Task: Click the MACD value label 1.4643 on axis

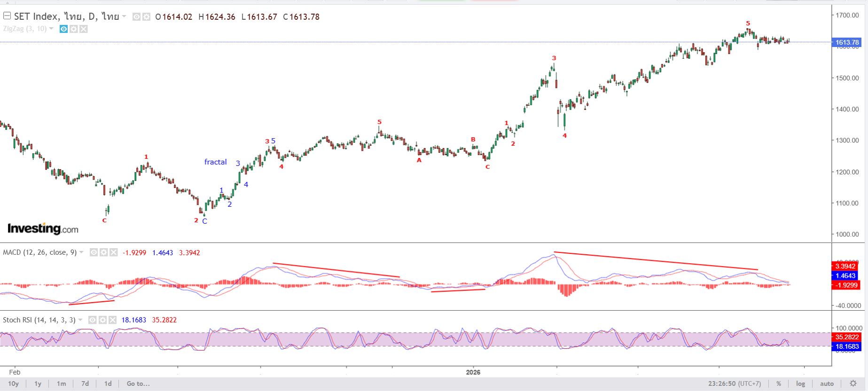Action: (x=845, y=276)
